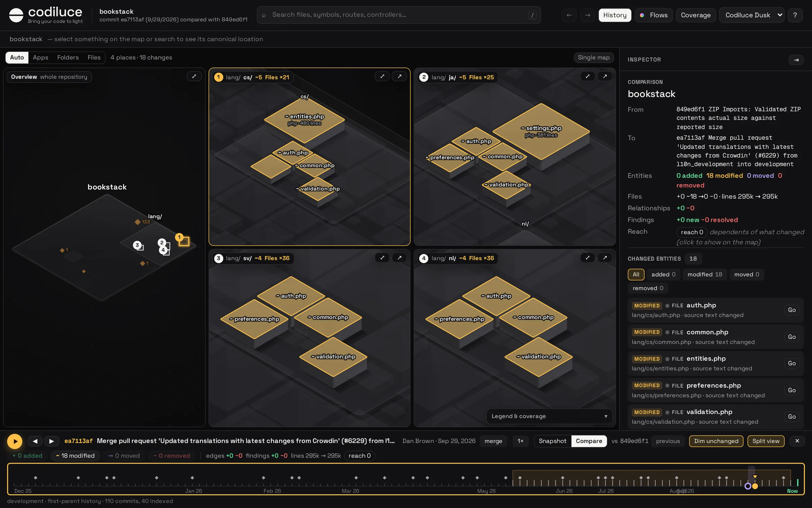Screen dimensions: 812x508
Task: Open lang/cs/ panel in new view
Action: point(400,77)
